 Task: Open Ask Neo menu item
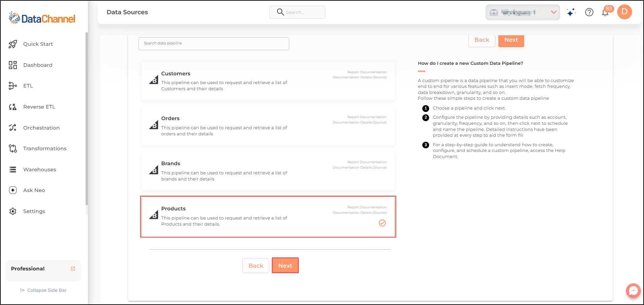coord(34,190)
